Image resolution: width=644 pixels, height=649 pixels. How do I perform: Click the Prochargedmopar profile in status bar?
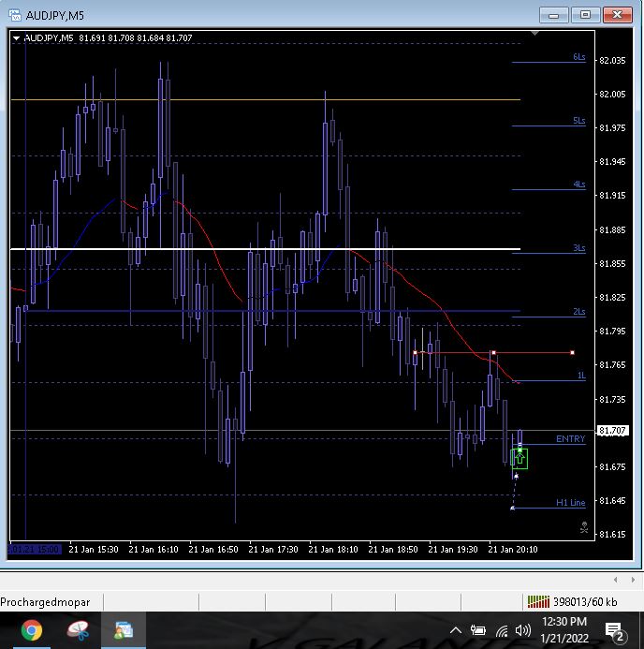click(51, 601)
